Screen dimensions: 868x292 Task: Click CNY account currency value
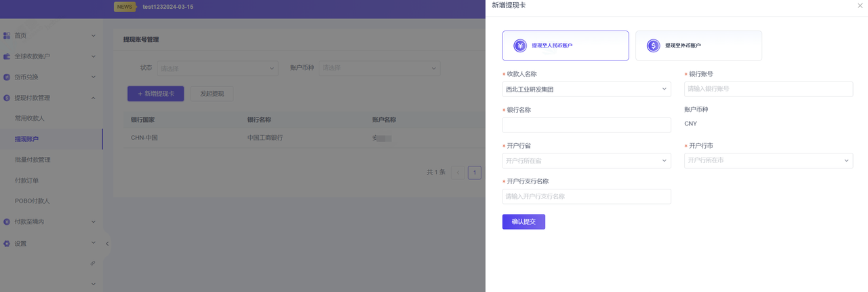click(690, 124)
